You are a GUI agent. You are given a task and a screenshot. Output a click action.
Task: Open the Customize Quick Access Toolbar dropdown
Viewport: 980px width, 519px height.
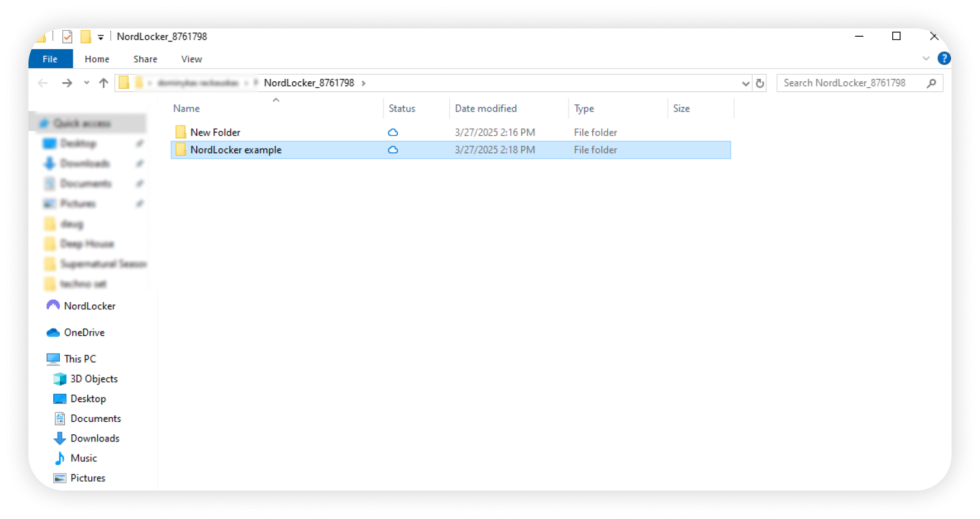101,37
